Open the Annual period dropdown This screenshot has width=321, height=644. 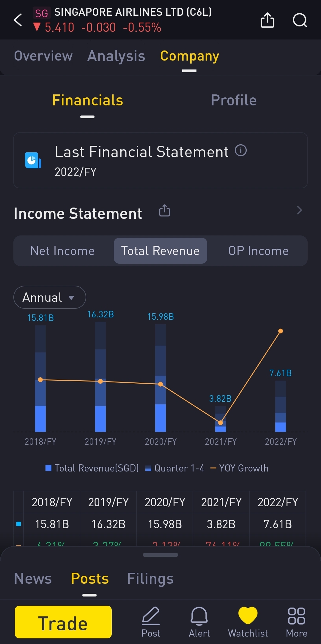50,297
